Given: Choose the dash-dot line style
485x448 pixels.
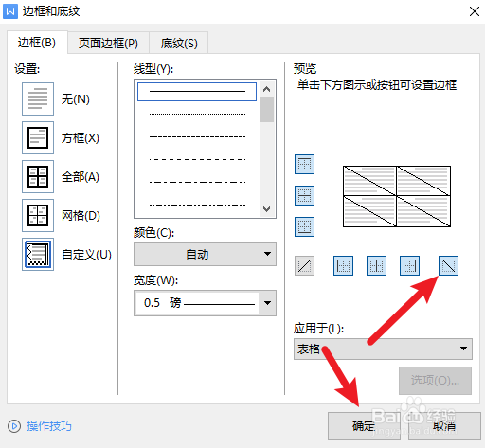Looking at the screenshot, I should 197,182.
